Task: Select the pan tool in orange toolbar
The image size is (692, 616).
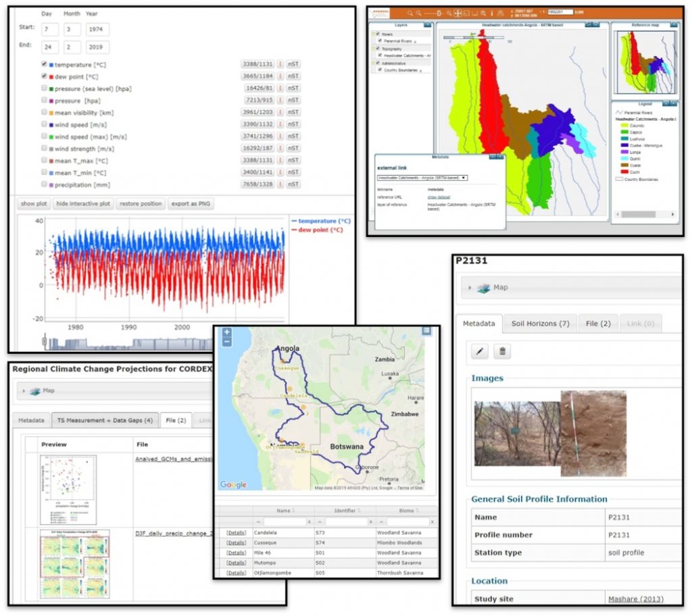Action: 458,13
